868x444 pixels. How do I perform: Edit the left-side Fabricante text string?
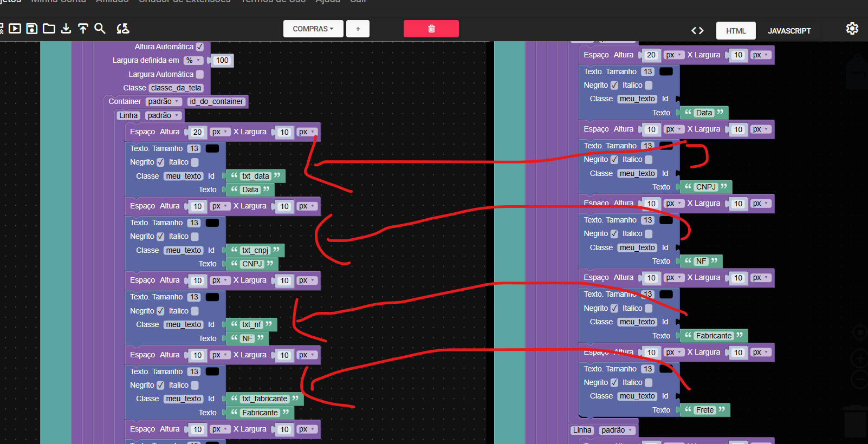coord(260,413)
